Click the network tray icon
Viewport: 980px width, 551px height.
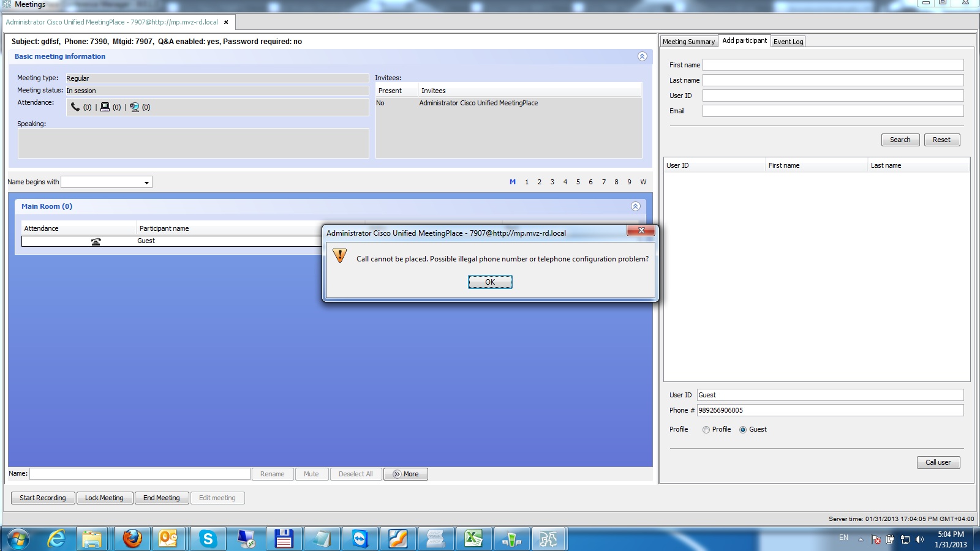click(905, 539)
